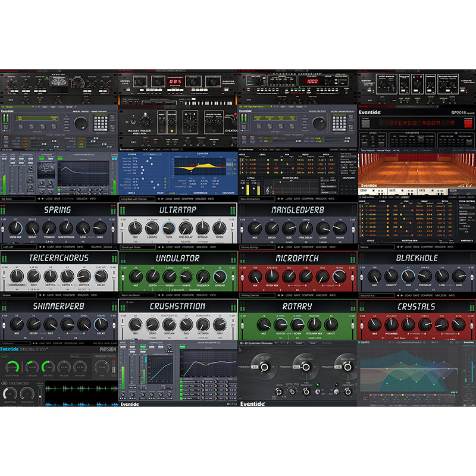Click SOURCELOCK on Physion's preset bar
Image resolution: width=476 pixels, height=476 pixels.
tap(70, 343)
